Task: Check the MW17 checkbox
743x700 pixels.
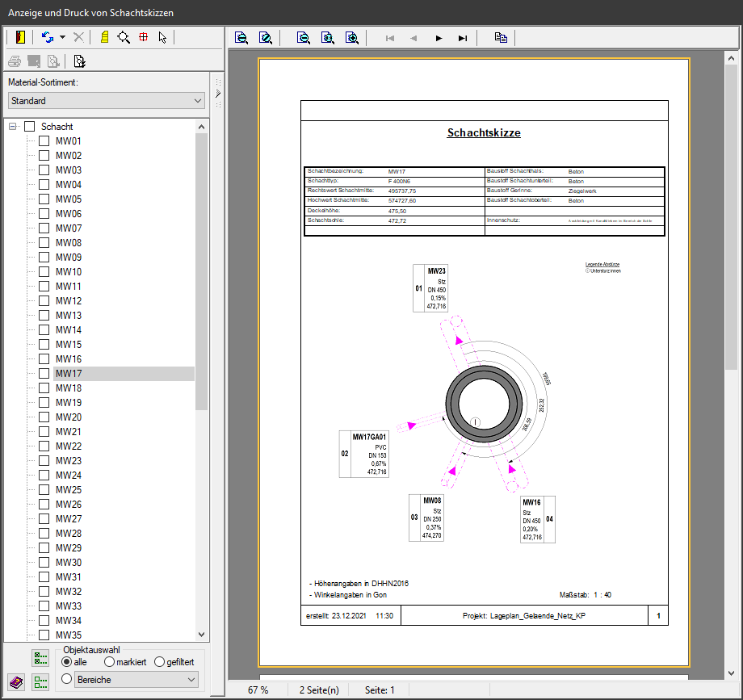Action: pyautogui.click(x=44, y=374)
